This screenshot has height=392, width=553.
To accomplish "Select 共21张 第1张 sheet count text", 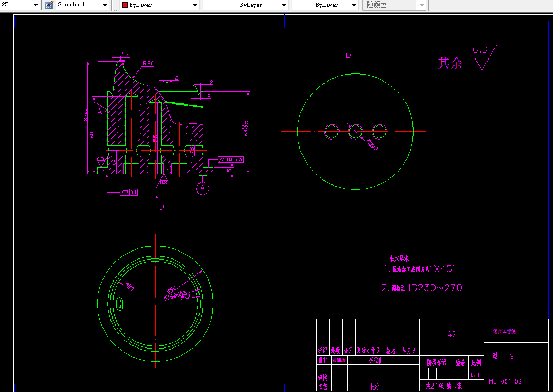I will 444,386.
